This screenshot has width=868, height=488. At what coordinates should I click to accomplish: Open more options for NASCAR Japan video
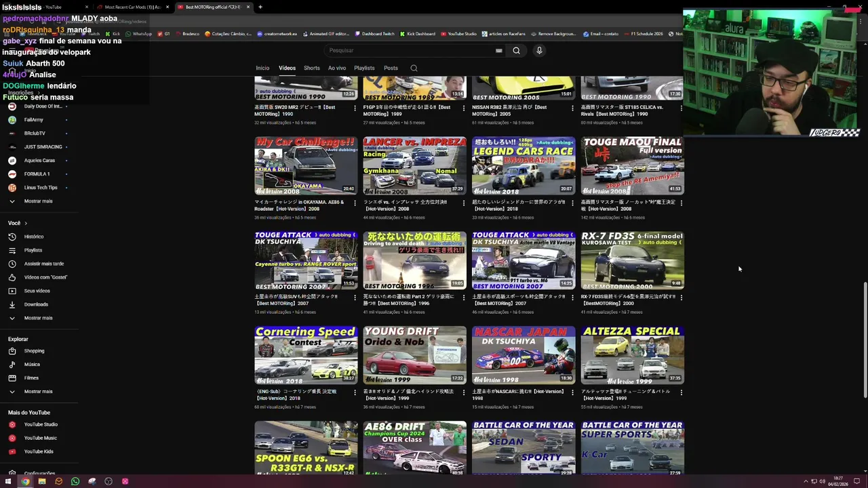(x=572, y=392)
